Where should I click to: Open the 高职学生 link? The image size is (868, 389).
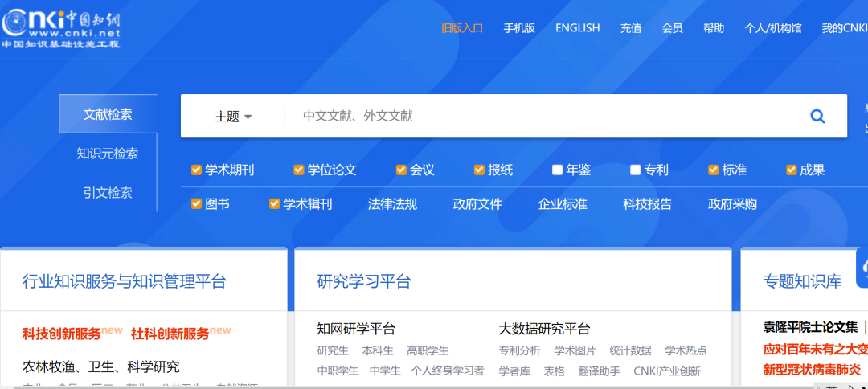point(428,350)
